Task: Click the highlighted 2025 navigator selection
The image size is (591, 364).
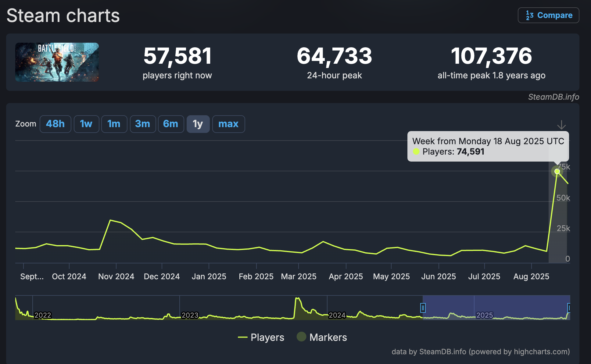Action: pyautogui.click(x=496, y=308)
